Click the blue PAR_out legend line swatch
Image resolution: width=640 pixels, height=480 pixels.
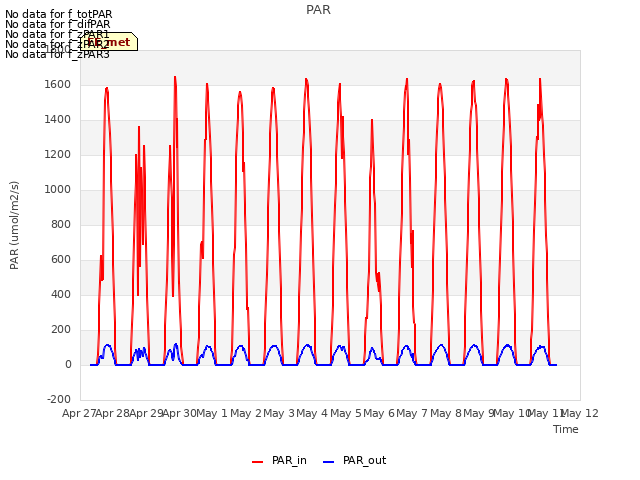point(329,462)
